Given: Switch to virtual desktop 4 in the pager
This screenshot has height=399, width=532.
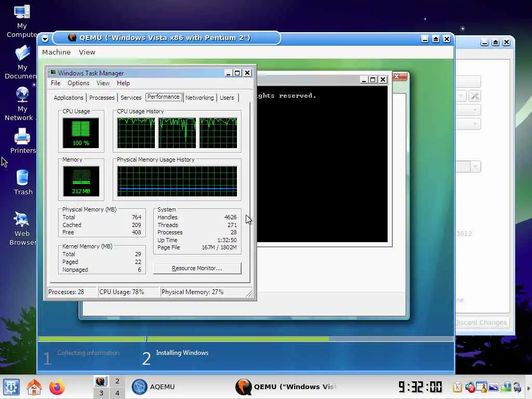Looking at the screenshot, I should tap(117, 393).
